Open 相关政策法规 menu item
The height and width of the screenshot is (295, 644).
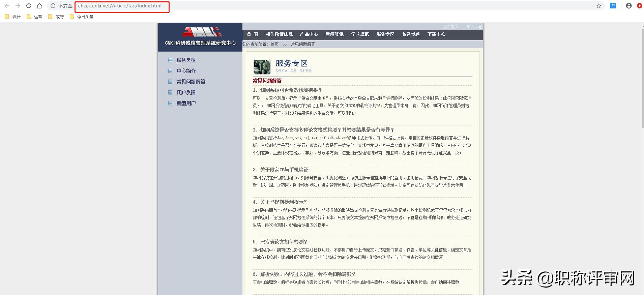[x=279, y=34]
